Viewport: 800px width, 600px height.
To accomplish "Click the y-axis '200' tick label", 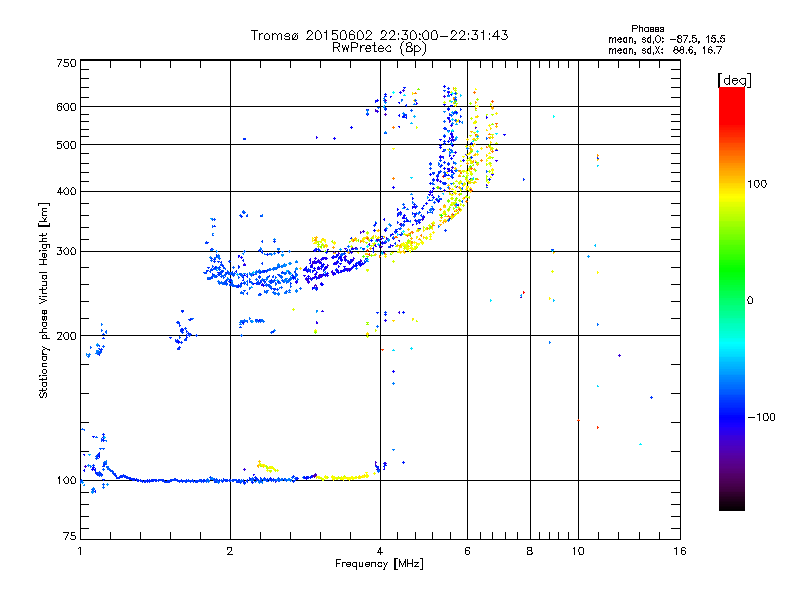I will 66,336.
